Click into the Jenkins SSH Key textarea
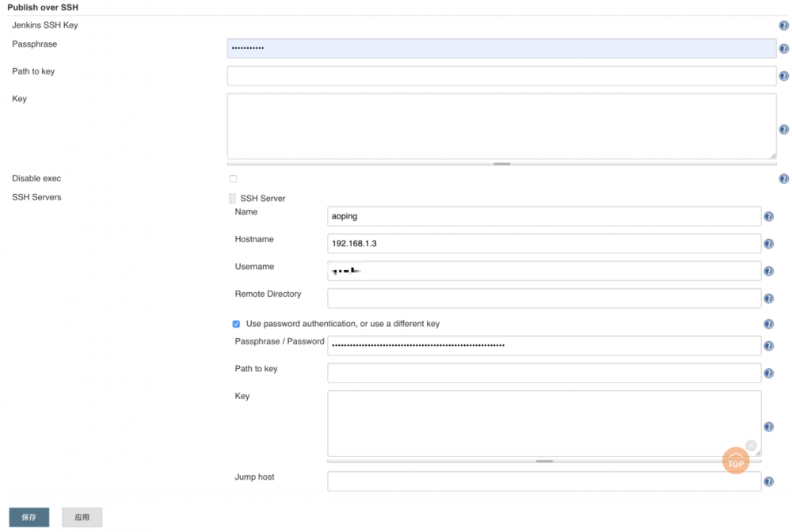 tap(501, 126)
